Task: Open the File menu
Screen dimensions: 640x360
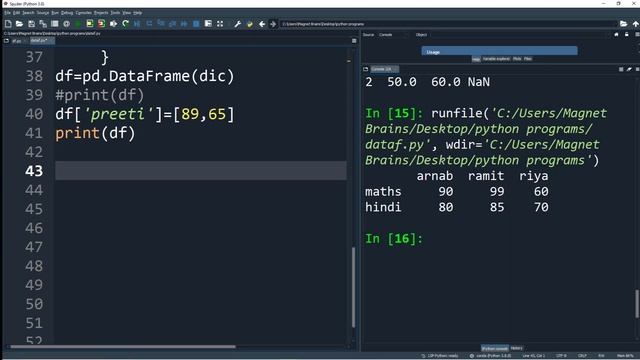Action: click(x=7, y=13)
